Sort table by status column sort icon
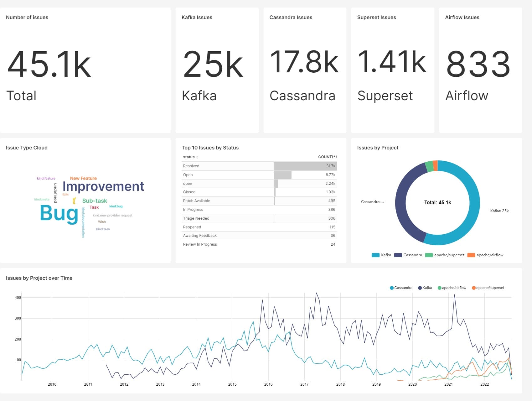The width and height of the screenshot is (532, 401). tap(197, 157)
